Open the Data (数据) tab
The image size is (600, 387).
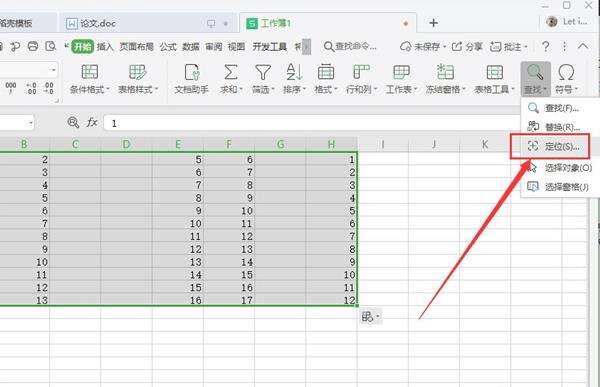point(191,47)
